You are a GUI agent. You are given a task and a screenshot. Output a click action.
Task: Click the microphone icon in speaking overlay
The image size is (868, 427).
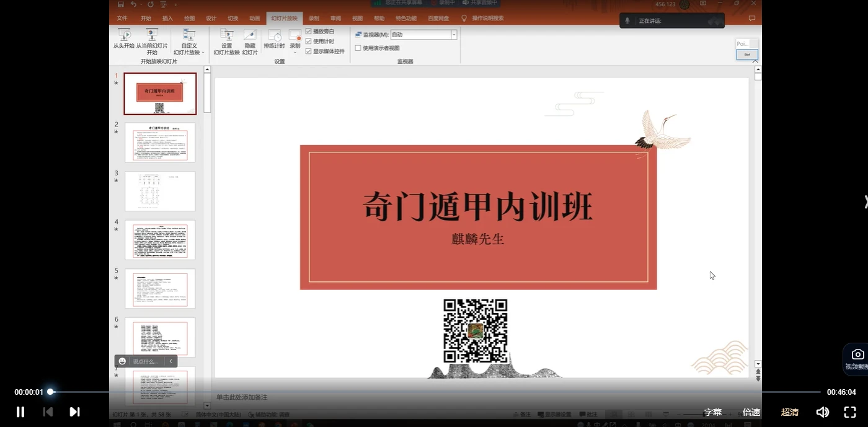[627, 20]
